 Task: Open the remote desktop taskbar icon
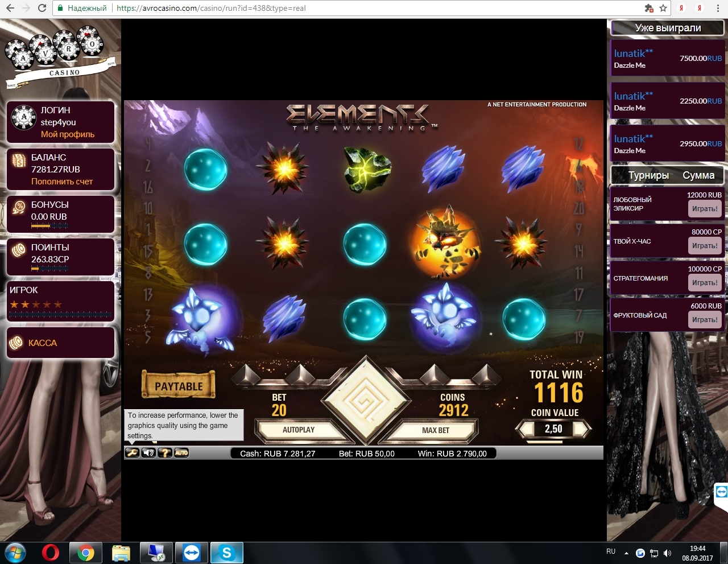pos(156,553)
